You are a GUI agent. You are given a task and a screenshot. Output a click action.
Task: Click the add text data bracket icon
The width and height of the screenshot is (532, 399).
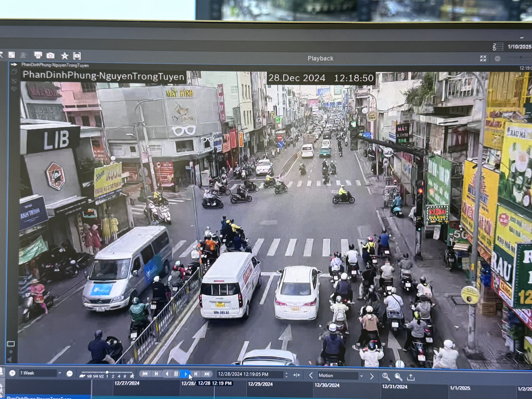tap(77, 56)
